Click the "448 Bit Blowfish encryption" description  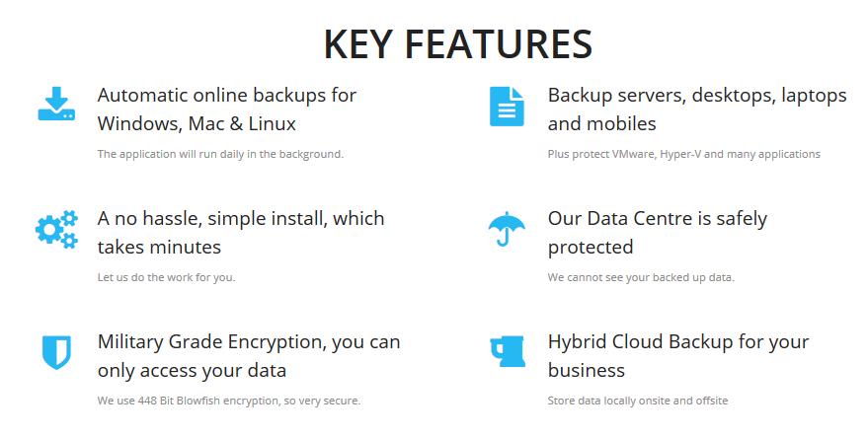(229, 401)
